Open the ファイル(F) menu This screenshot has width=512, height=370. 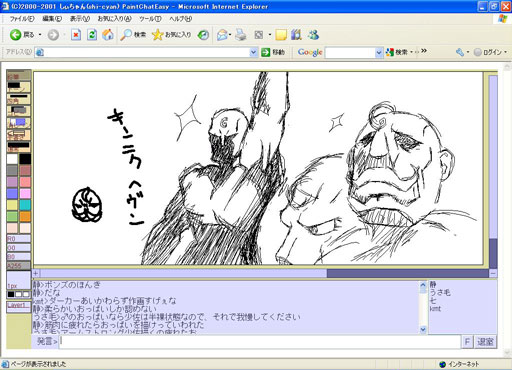22,19
